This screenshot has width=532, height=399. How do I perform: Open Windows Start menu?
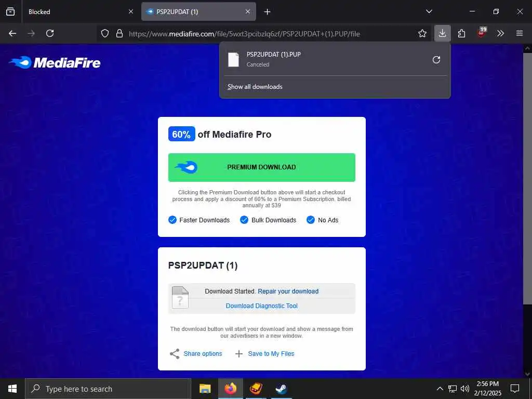[12, 389]
